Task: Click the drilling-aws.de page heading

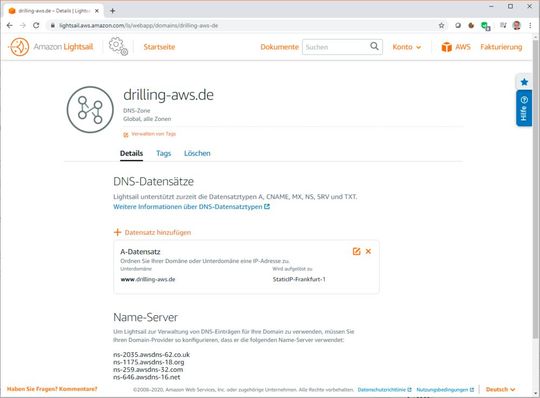Action: coord(168,95)
